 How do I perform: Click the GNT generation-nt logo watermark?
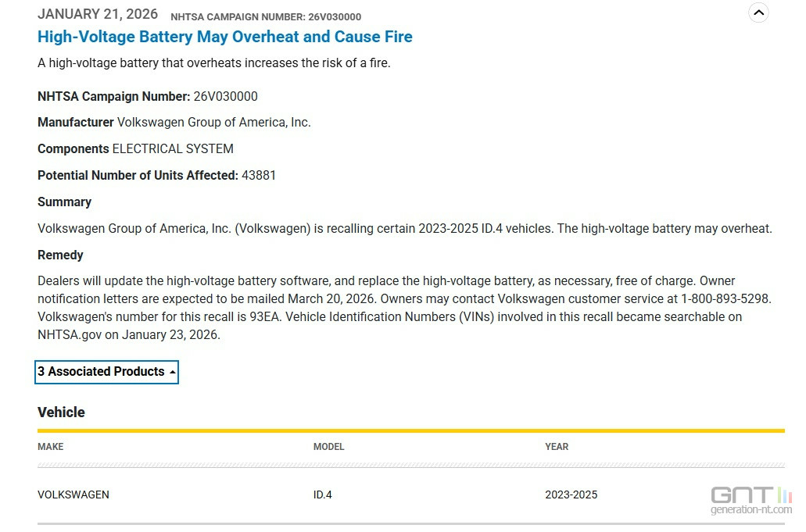point(750,500)
